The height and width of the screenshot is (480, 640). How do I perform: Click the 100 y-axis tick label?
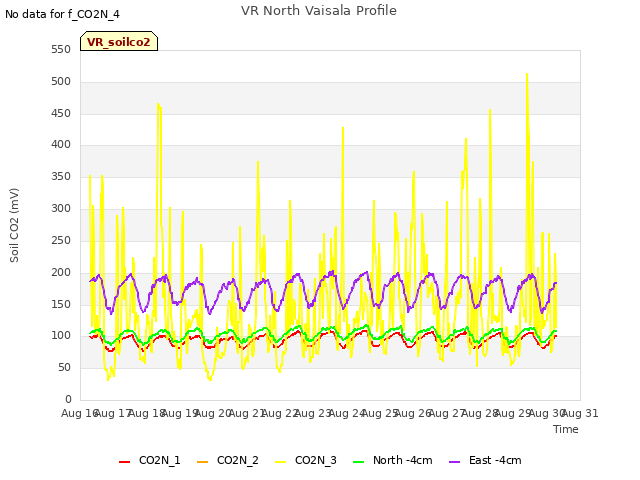pos(61,336)
